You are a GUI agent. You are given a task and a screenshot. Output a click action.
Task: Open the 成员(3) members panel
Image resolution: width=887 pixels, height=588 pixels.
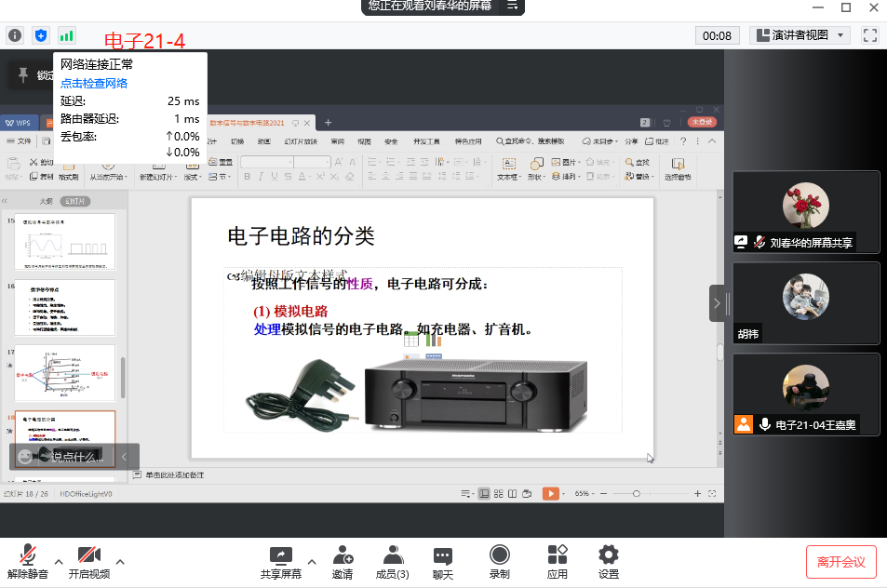pos(392,562)
